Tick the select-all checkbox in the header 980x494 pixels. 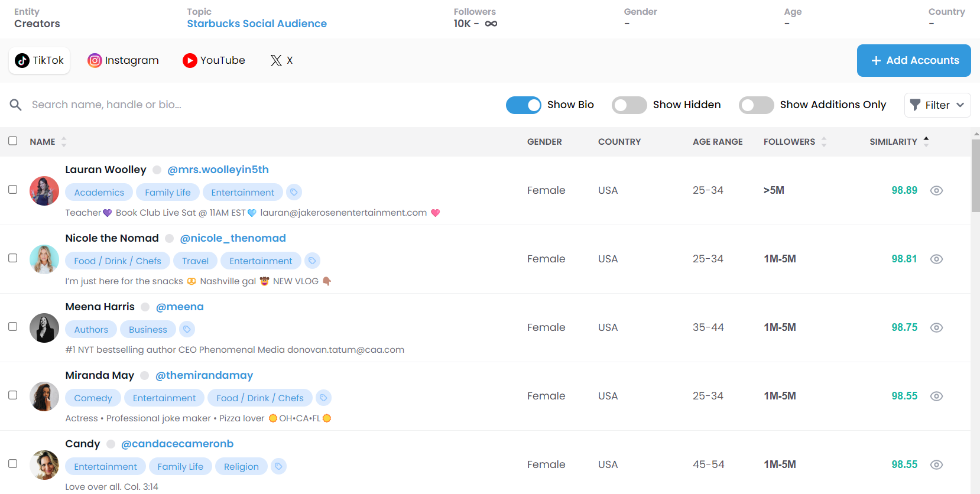(12, 141)
